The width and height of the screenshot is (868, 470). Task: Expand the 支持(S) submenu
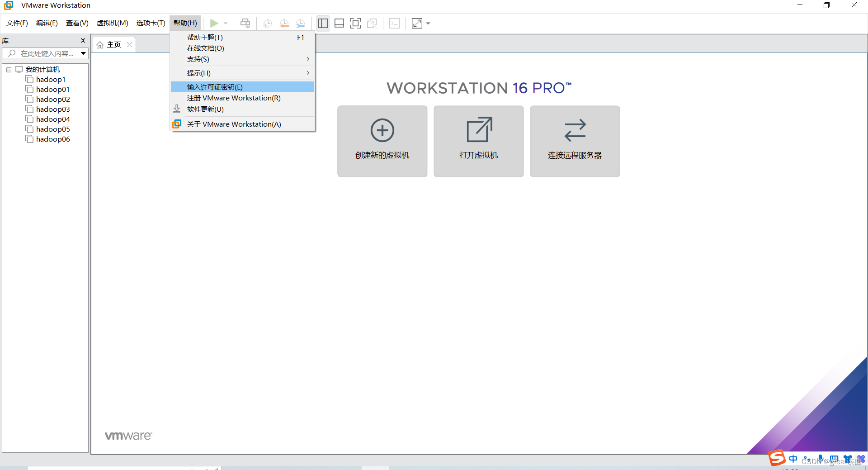point(242,59)
